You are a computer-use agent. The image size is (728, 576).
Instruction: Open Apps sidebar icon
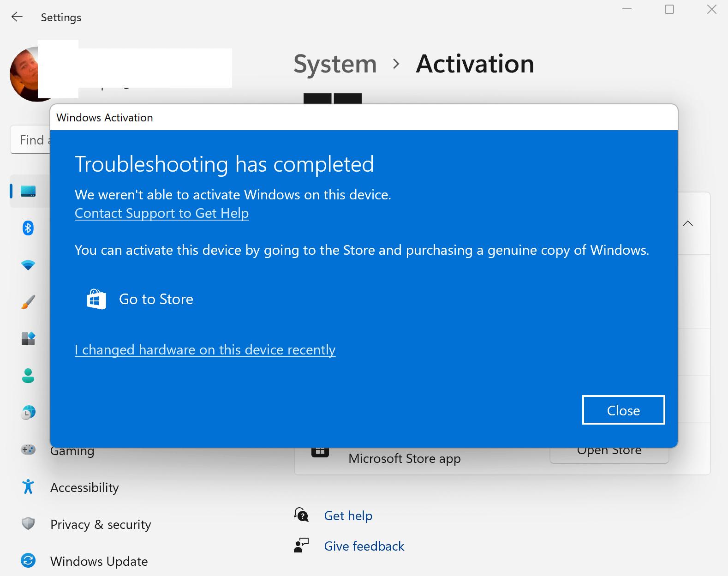click(28, 339)
